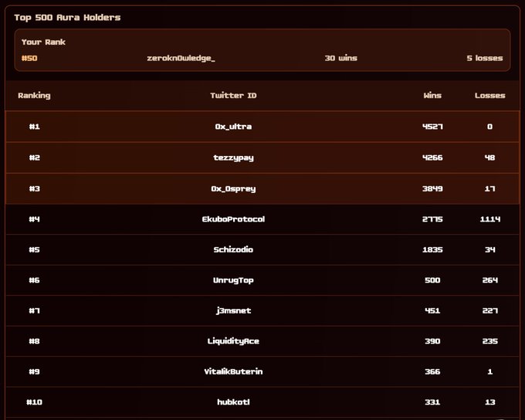Open the LiquidityAce Twitter ID

click(233, 341)
